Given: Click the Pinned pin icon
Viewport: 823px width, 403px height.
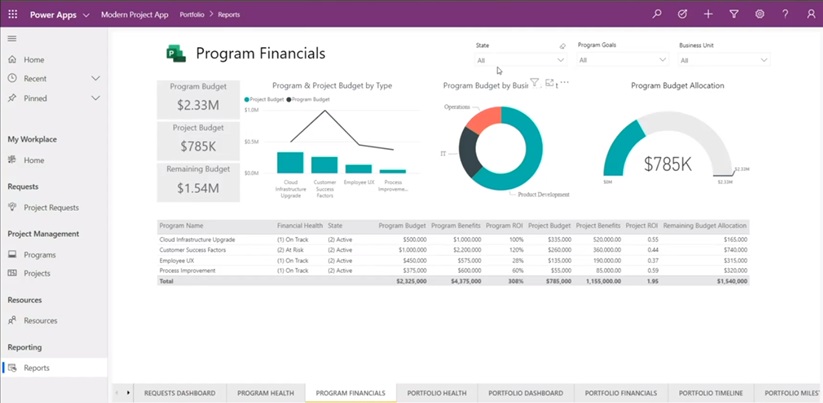Looking at the screenshot, I should pyautogui.click(x=12, y=98).
